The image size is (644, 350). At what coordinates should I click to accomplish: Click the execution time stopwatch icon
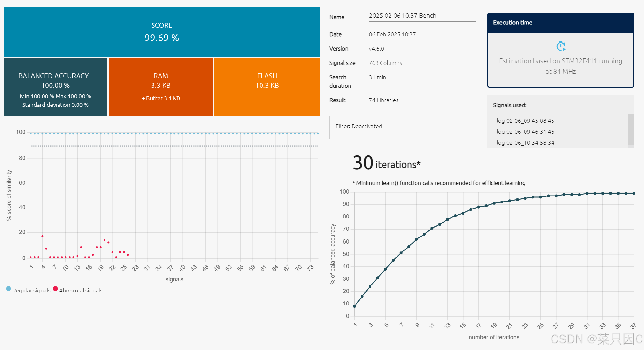click(x=561, y=46)
